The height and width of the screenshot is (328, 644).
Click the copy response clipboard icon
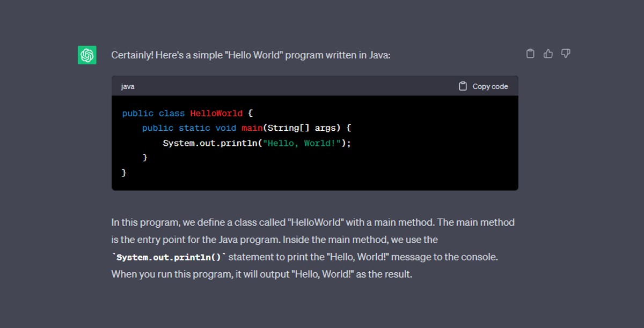click(x=530, y=53)
